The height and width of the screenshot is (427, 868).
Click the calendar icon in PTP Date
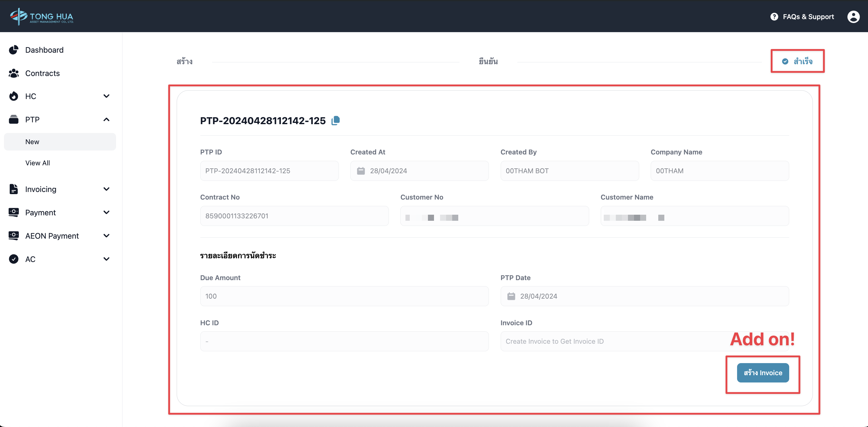point(511,296)
